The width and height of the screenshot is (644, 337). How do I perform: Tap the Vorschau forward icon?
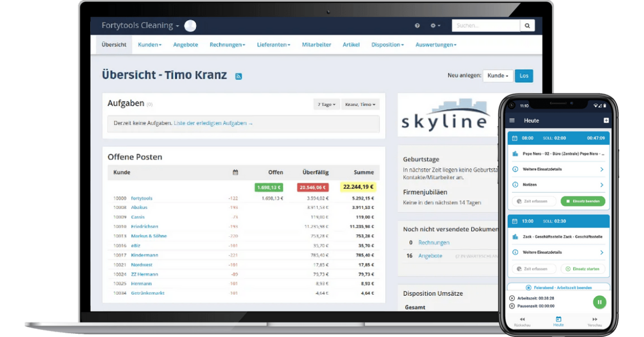tap(595, 319)
